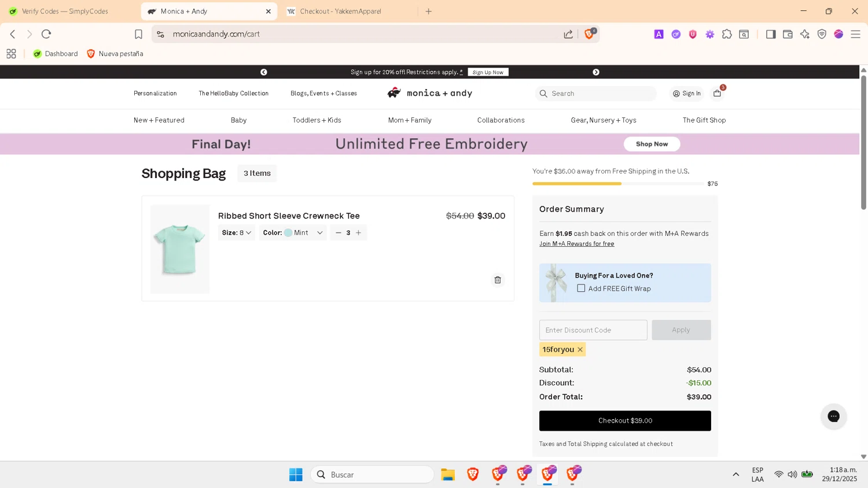This screenshot has width=868, height=488.
Task: Open Blogs, Events + Classes menu
Action: 323,93
